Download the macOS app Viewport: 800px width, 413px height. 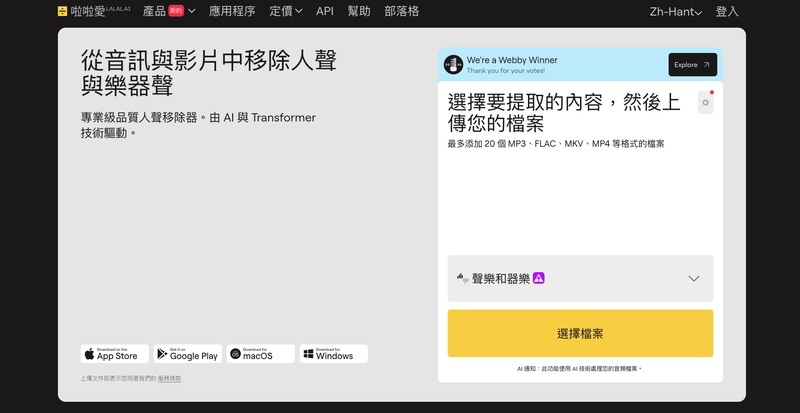pyautogui.click(x=261, y=354)
